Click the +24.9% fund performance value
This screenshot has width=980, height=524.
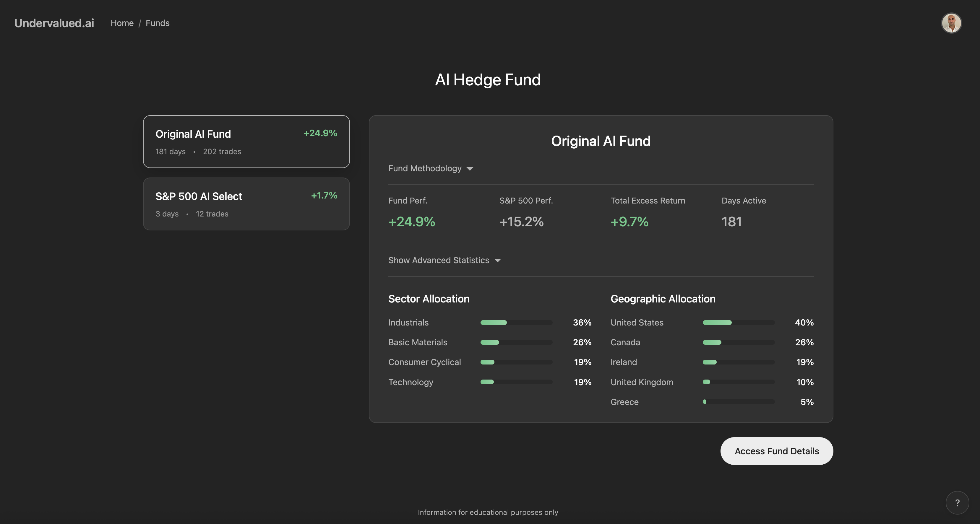pyautogui.click(x=412, y=222)
